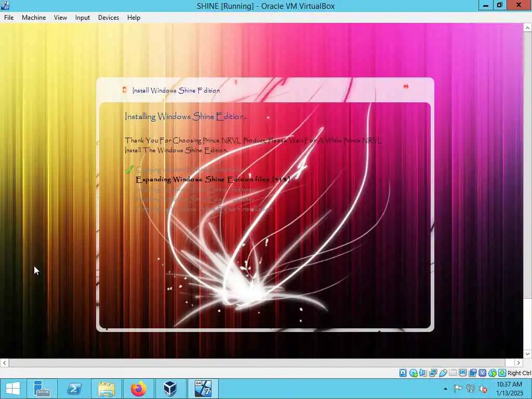Open the Action Center flag icon
This screenshot has width=532, height=399.
coord(458,389)
